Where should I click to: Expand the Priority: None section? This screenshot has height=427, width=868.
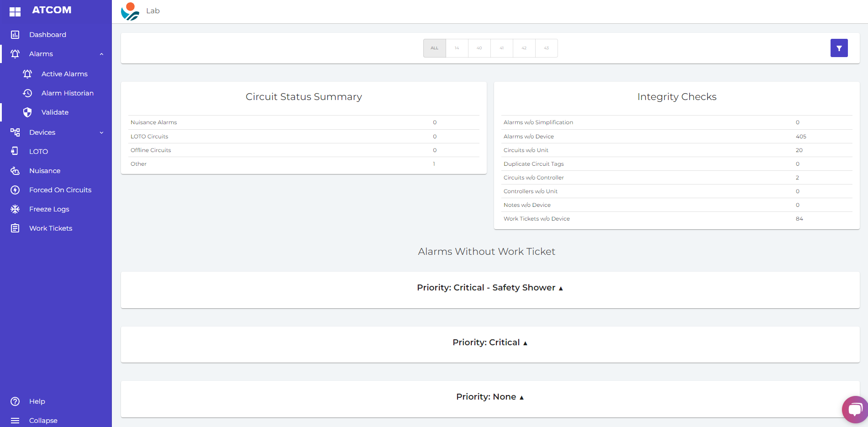[489, 397]
